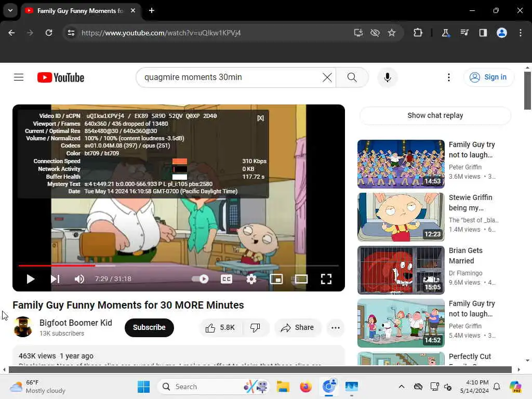This screenshot has height=399, width=532.
Task: Install app icon in address bar
Action: pos(358,33)
